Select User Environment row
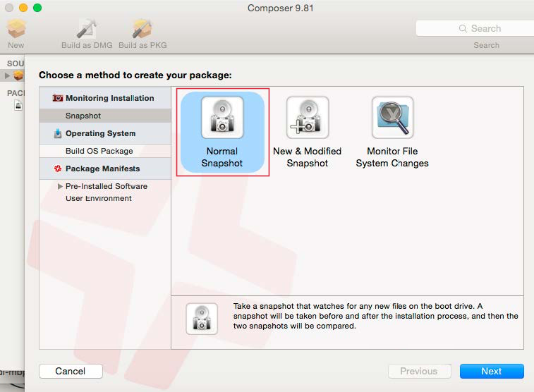The height and width of the screenshot is (392, 534). (105, 198)
